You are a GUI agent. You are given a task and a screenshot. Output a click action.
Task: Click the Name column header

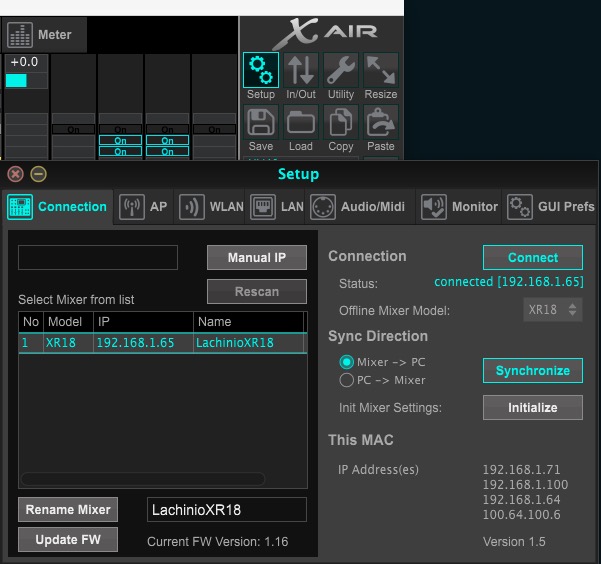248,322
